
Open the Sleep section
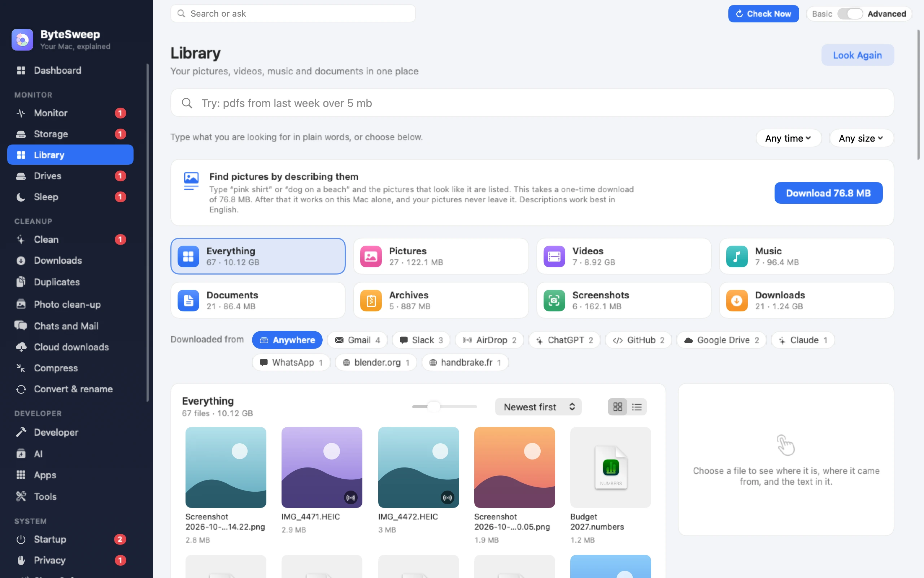click(70, 197)
